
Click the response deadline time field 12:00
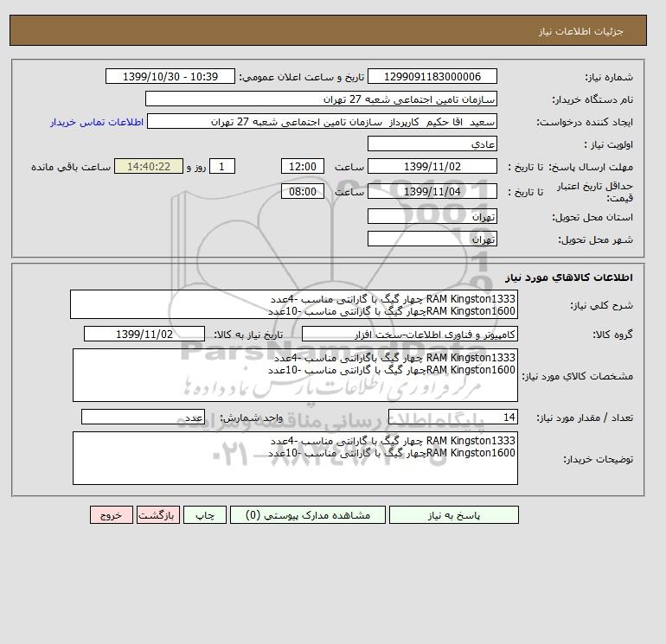coord(303,167)
